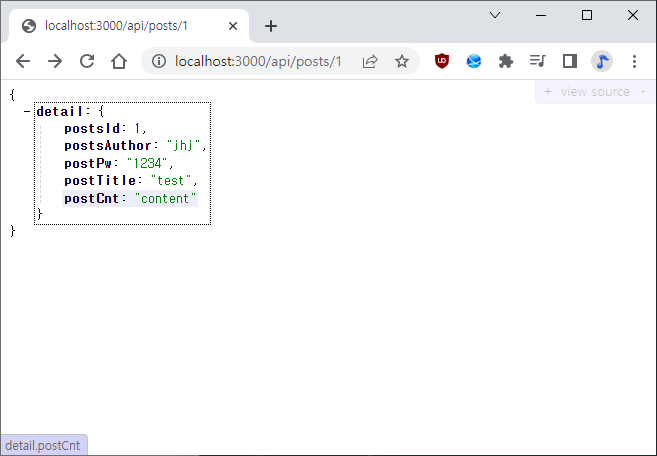Minimize the browser window
This screenshot has height=456, width=657.
[x=541, y=16]
